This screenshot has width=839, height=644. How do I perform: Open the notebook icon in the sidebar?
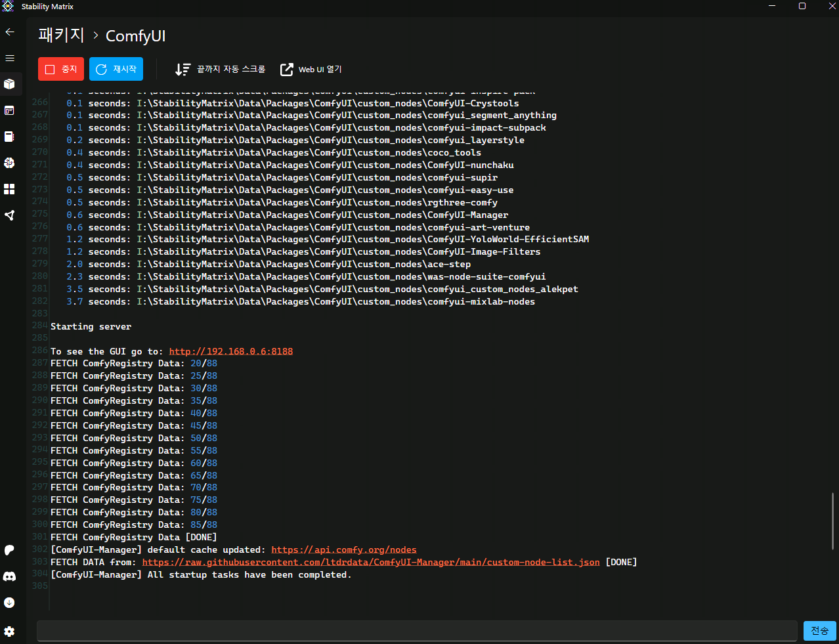point(10,137)
